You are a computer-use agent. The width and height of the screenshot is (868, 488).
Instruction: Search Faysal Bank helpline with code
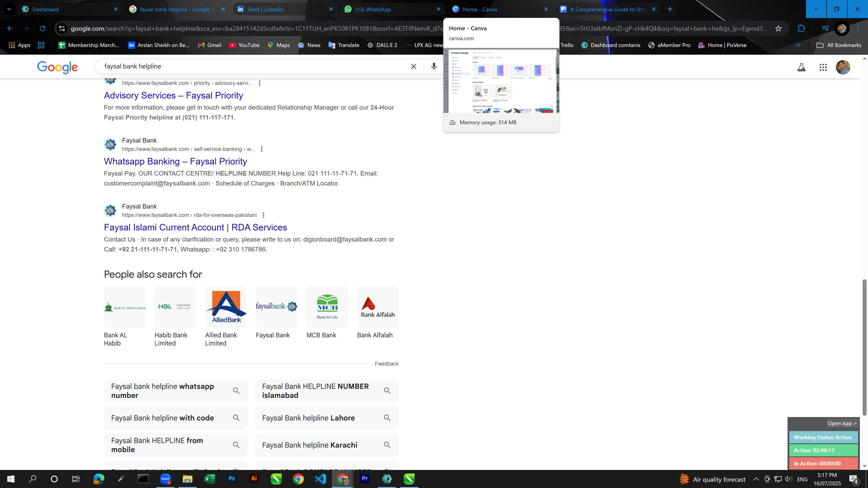(176, 418)
